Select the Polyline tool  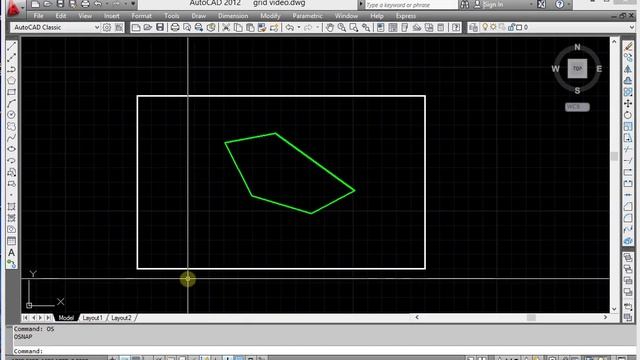tap(11, 69)
